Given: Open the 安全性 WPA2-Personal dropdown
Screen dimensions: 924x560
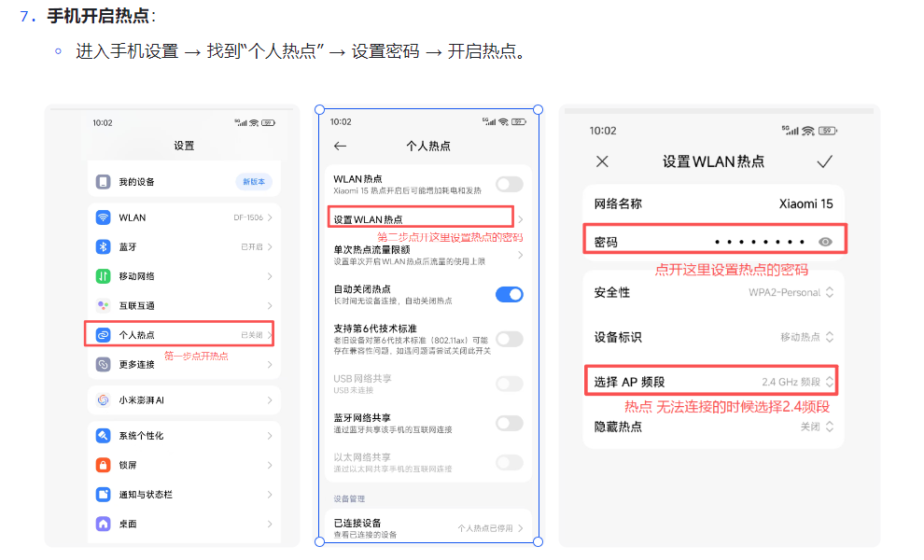Looking at the screenshot, I should coord(791,292).
